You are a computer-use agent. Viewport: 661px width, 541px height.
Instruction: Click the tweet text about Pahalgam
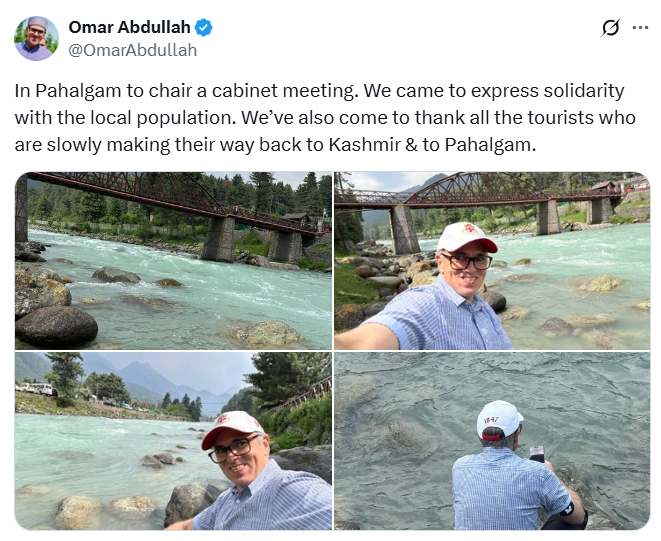pos(325,118)
